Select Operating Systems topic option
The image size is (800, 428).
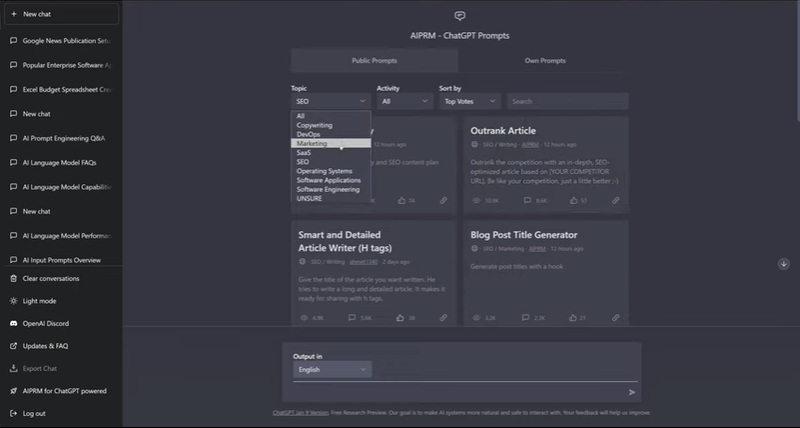tap(331, 171)
